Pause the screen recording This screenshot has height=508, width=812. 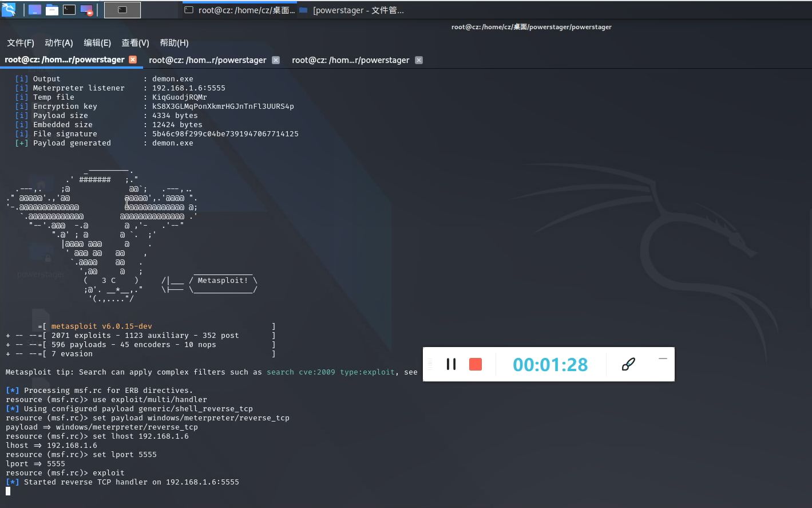point(451,364)
